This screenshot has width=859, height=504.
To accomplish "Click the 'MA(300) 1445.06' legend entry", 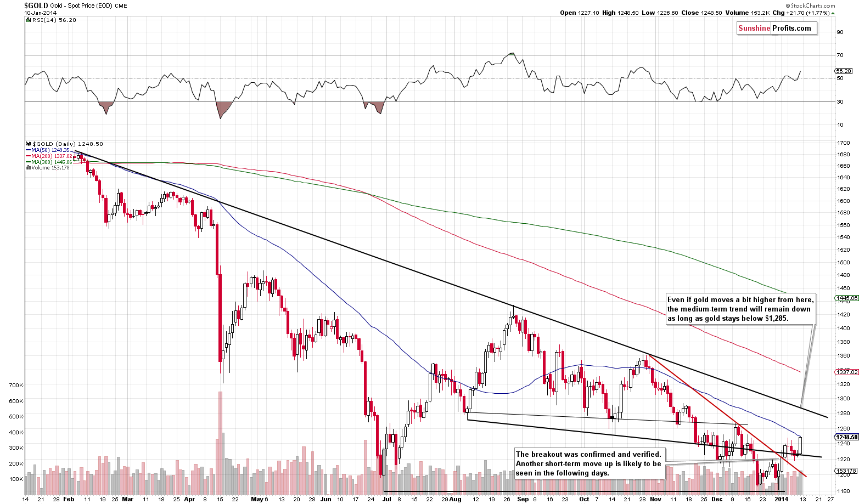I will click(52, 162).
